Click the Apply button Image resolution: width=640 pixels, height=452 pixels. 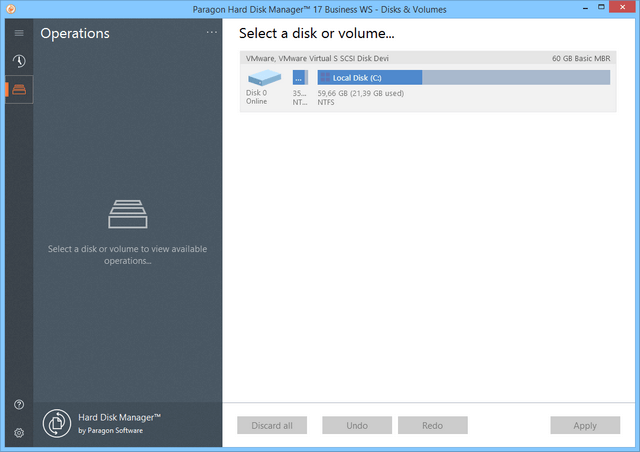coord(585,425)
